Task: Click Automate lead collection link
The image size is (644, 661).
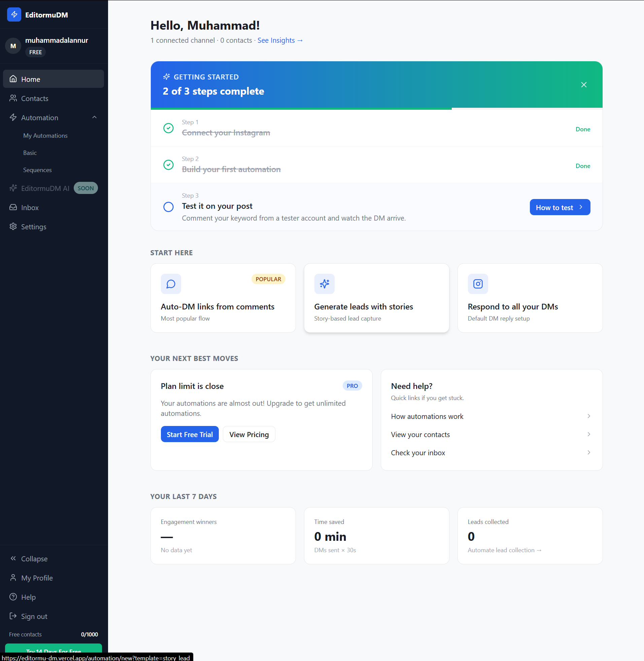Action: 504,550
